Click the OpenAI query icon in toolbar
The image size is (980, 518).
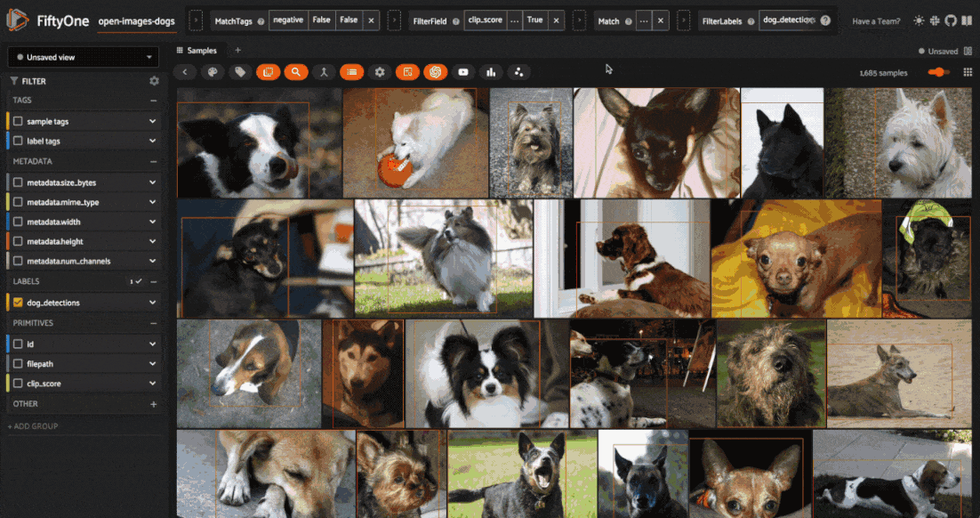click(x=435, y=72)
